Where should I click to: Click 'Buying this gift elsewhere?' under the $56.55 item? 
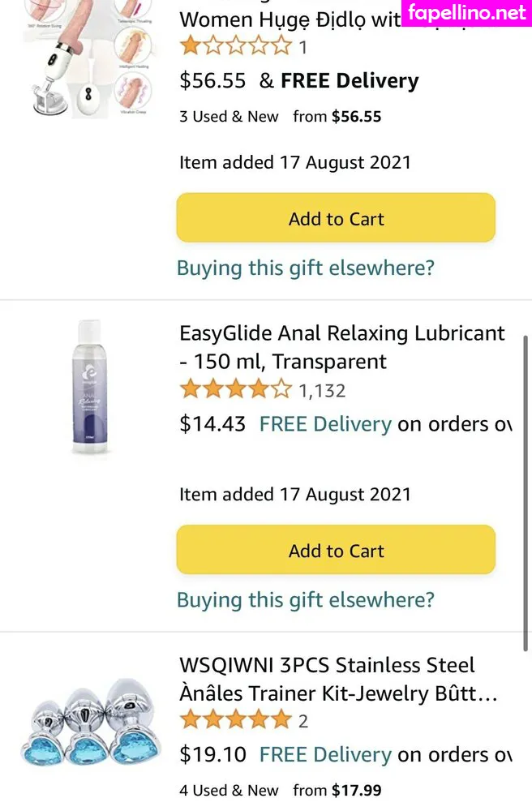(306, 268)
